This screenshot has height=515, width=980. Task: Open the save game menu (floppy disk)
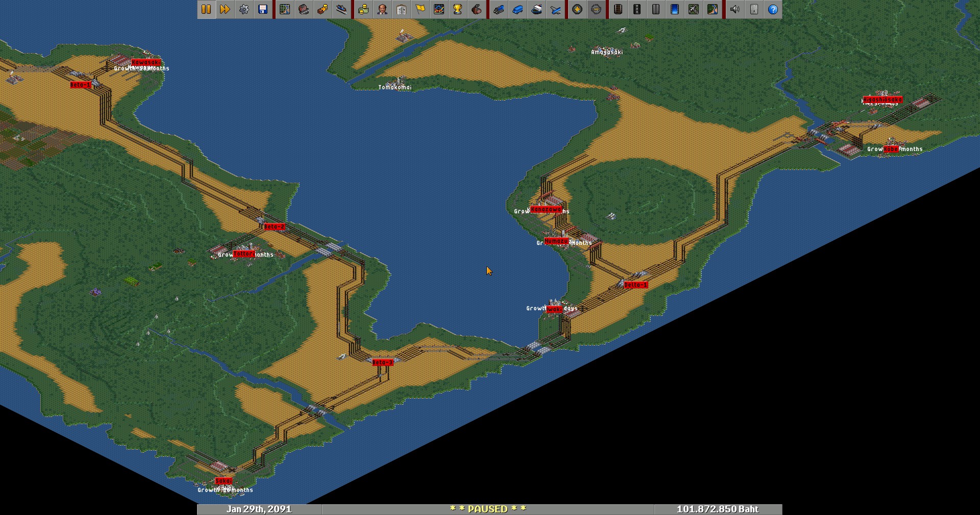tap(263, 9)
